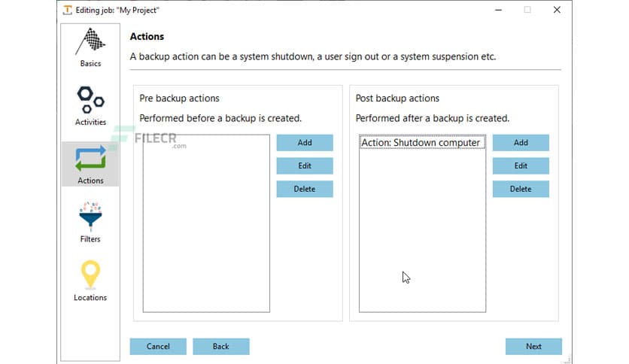Screen dimensions: 629x364
Task: Open the Basics checkered flag icon
Action: (90, 41)
